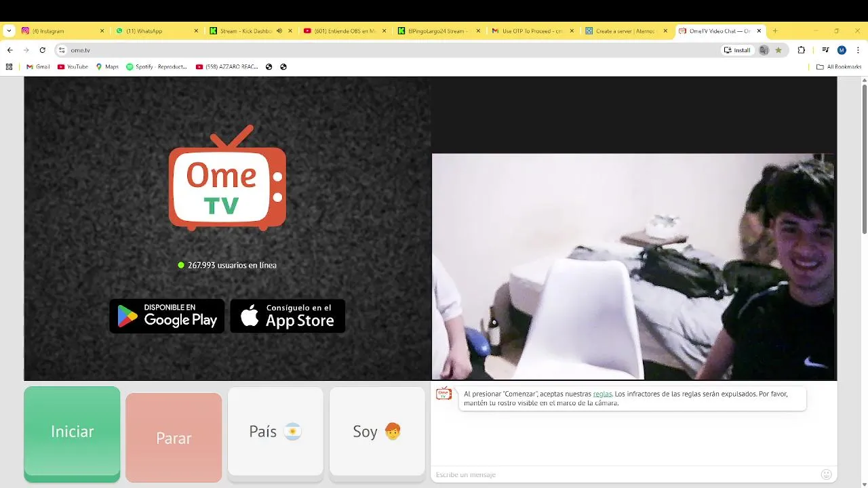Screen dimensions: 868x488
Task: Focus the 'Escribe un mensaje' chat input
Action: click(624, 474)
